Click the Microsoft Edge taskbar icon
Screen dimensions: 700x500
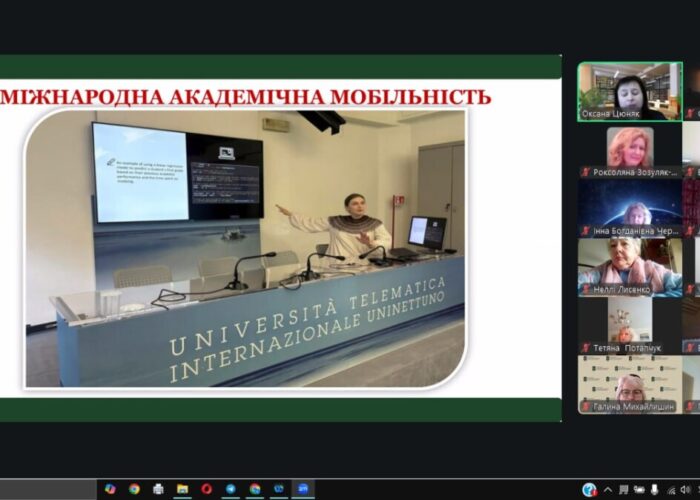pos(278,489)
